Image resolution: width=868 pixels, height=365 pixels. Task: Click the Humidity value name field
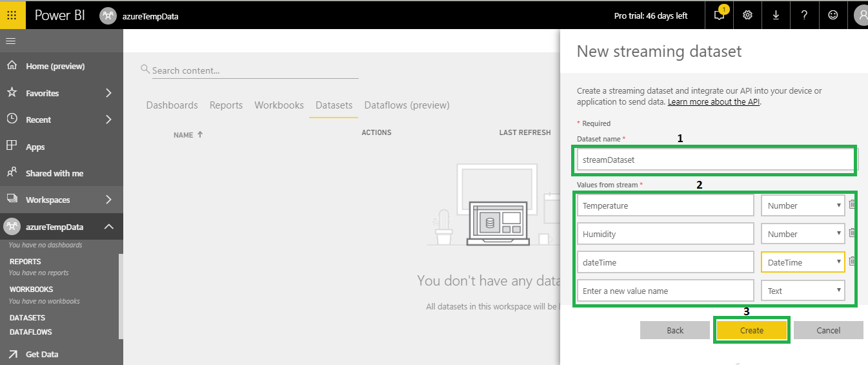(x=665, y=234)
